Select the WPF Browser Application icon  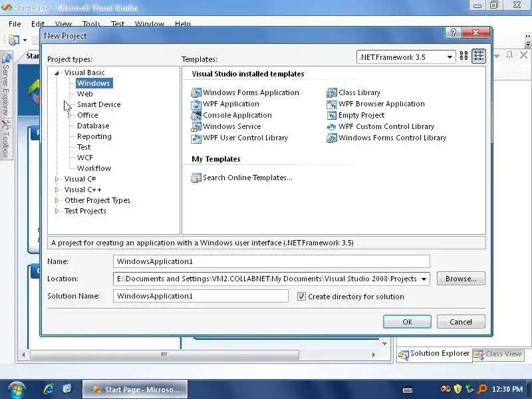point(331,104)
